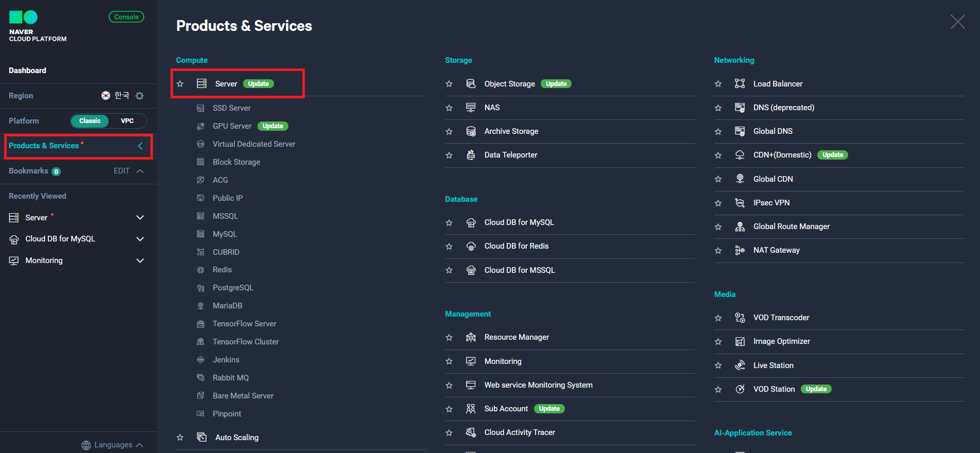Click the VOD Transcoder icon

pyautogui.click(x=740, y=318)
